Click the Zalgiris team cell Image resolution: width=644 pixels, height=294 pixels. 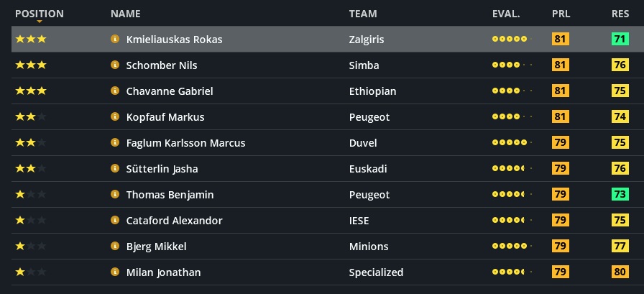pos(367,40)
